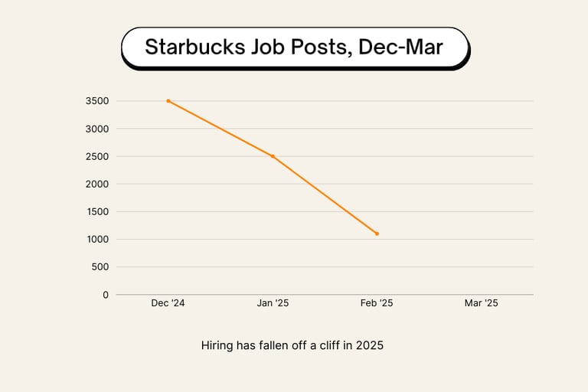Click the 3500 y-axis label
588x392 pixels.
96,101
